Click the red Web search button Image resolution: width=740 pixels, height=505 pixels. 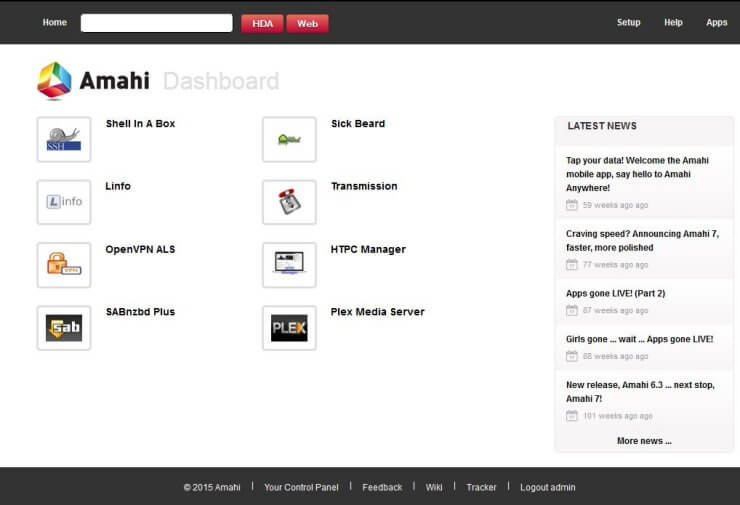307,24
